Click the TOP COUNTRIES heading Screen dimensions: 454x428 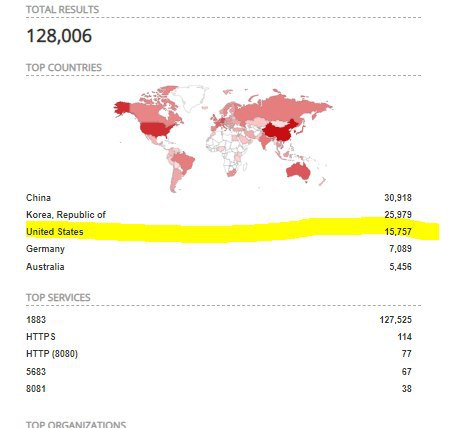pyautogui.click(x=64, y=68)
